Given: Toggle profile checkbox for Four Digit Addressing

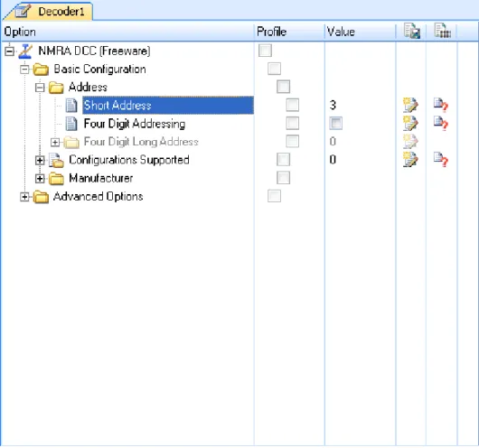Looking at the screenshot, I should click(292, 124).
